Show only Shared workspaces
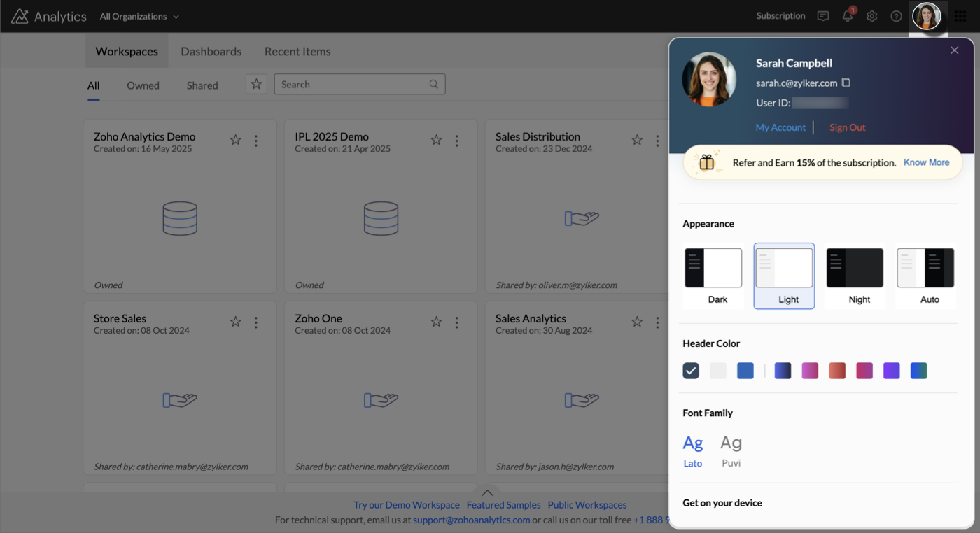980x533 pixels. click(202, 85)
